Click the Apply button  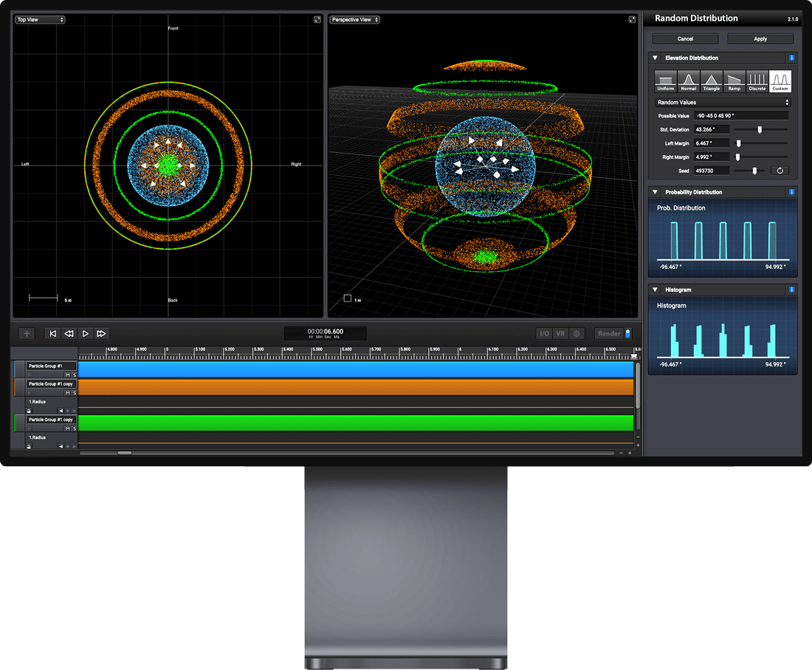760,38
